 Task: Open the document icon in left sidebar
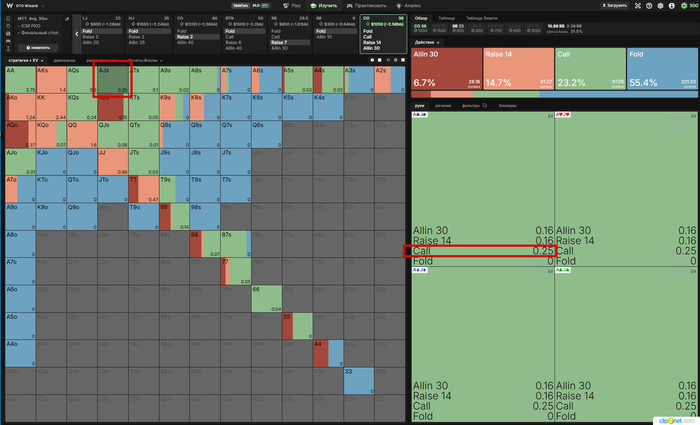pyautogui.click(x=8, y=19)
